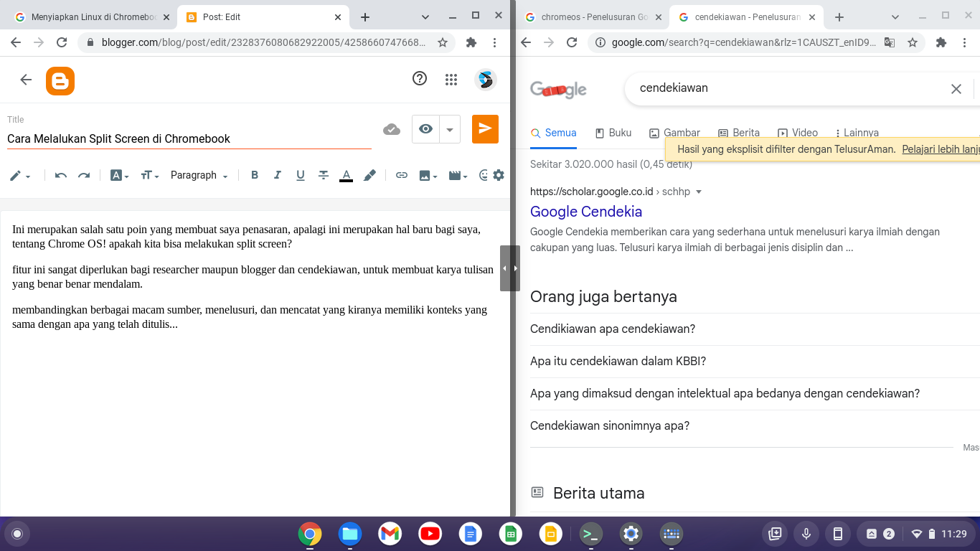
Task: Undo the last edit in Blogger
Action: pyautogui.click(x=61, y=175)
